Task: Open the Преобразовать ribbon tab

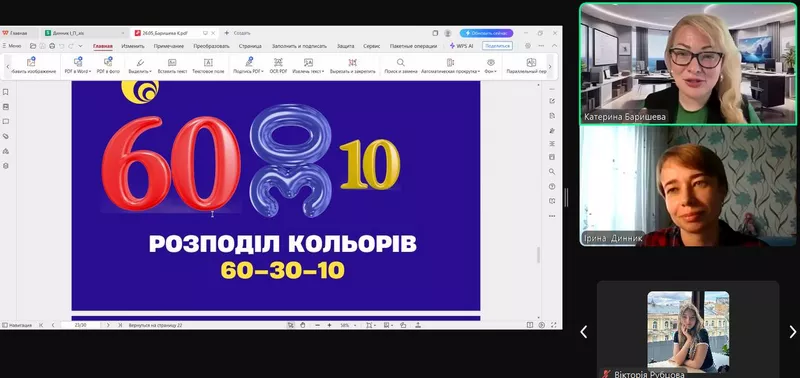Action: (211, 46)
